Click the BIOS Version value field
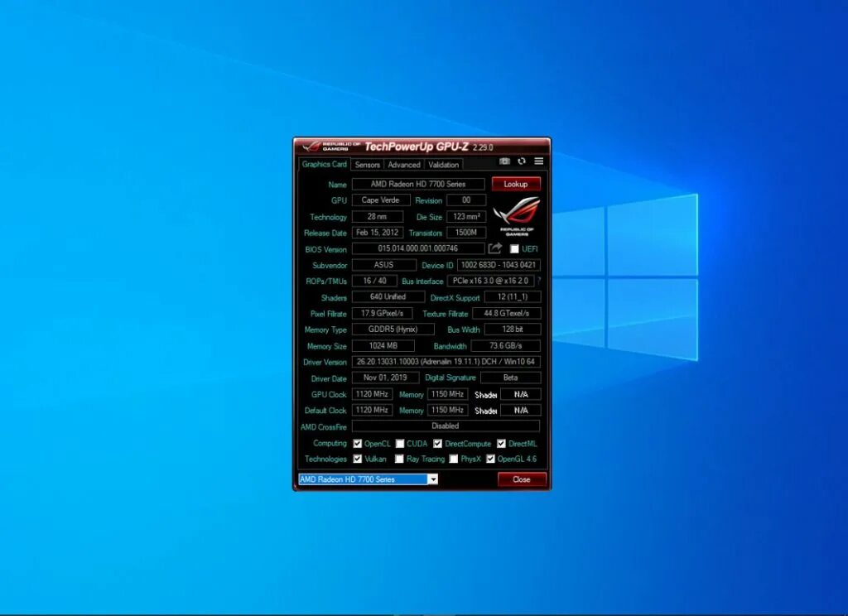 click(418, 248)
